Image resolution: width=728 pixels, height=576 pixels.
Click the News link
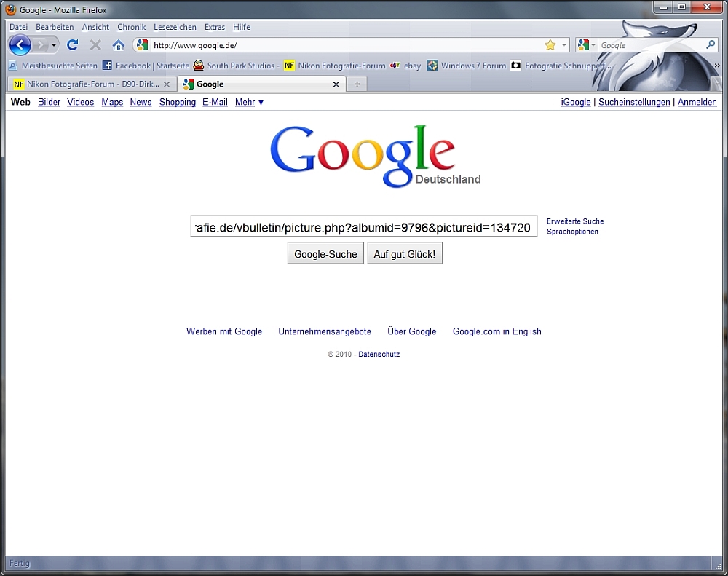coord(141,102)
